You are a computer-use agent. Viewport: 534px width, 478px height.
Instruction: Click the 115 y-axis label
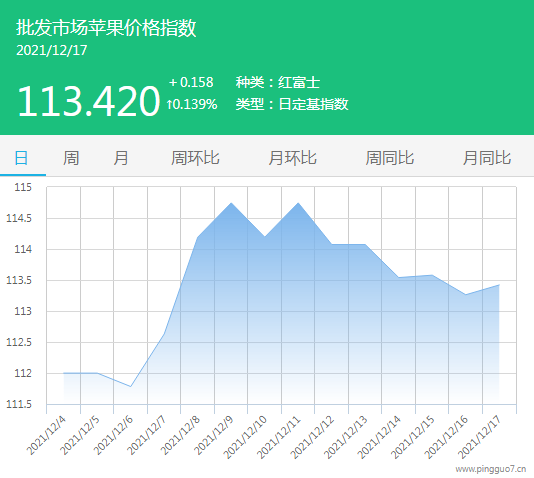coord(23,187)
